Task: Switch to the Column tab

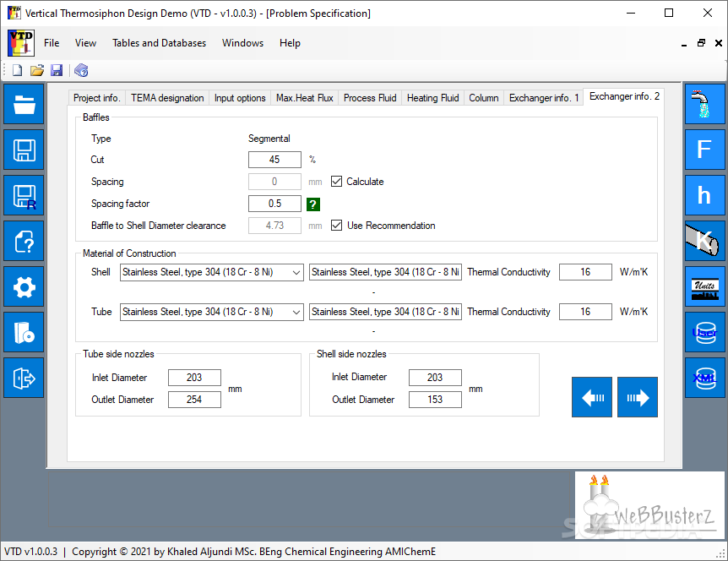Action: (484, 98)
